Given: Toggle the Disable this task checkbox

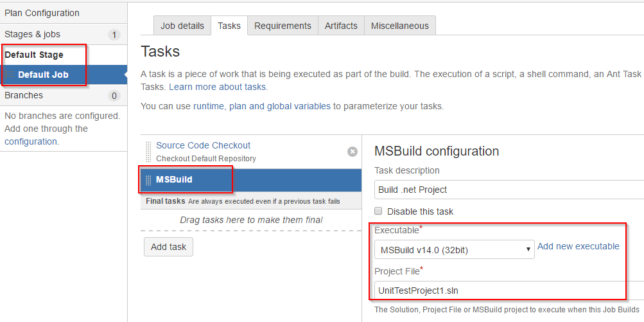Looking at the screenshot, I should (379, 211).
